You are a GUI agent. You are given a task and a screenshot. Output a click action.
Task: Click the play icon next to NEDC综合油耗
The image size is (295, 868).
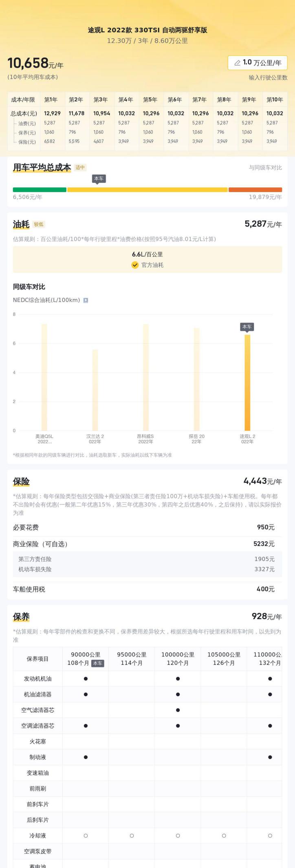pyautogui.click(x=86, y=300)
